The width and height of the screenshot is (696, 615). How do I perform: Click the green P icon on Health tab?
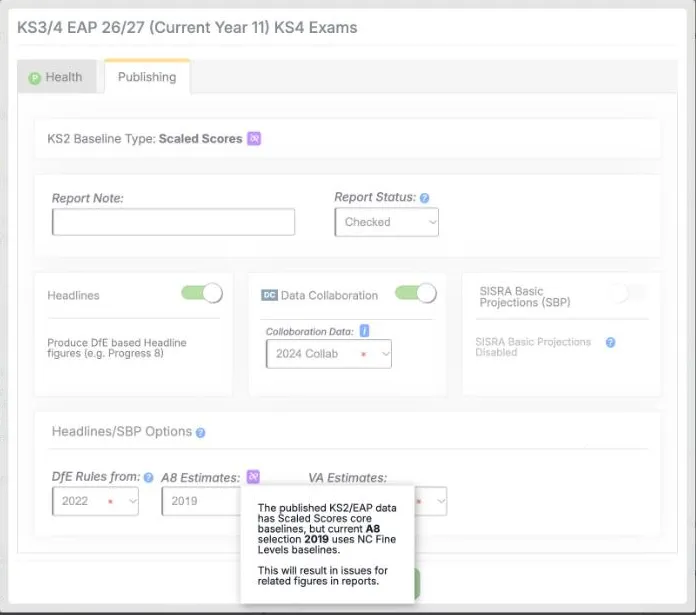pos(34,78)
